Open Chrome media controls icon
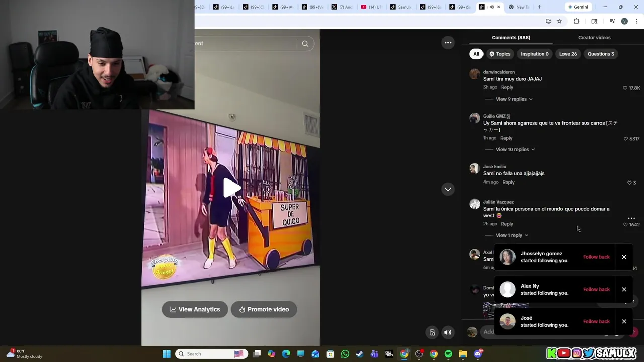This screenshot has height=362, width=644. [x=612, y=21]
